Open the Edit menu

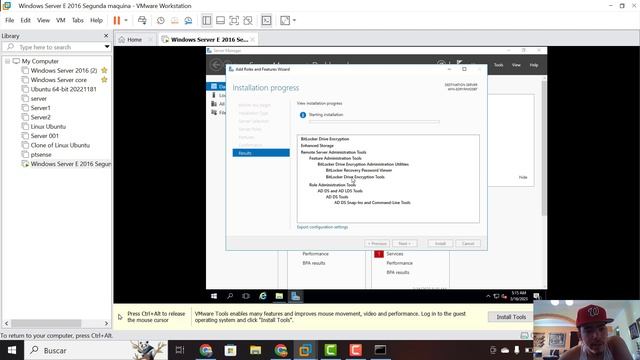26,20
